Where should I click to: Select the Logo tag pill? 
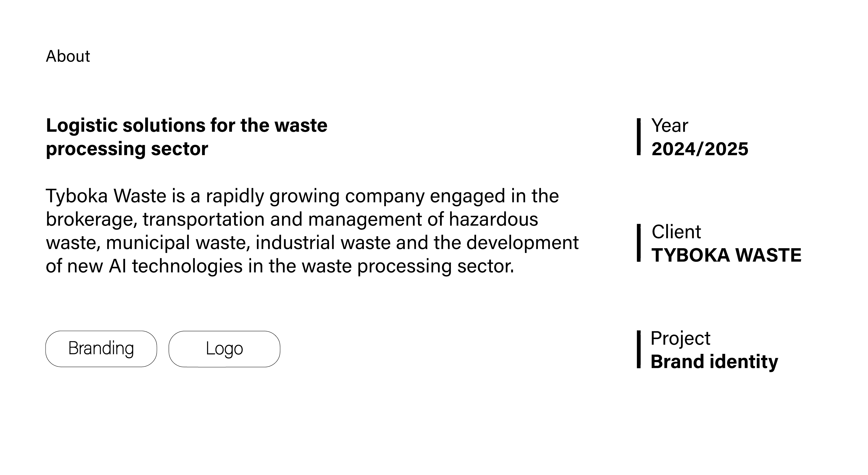(x=224, y=349)
